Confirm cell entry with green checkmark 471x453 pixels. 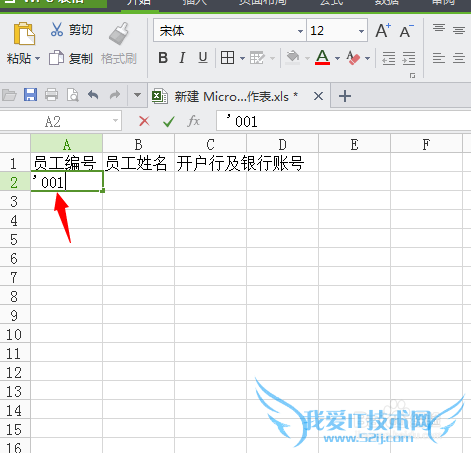pyautogui.click(x=169, y=121)
